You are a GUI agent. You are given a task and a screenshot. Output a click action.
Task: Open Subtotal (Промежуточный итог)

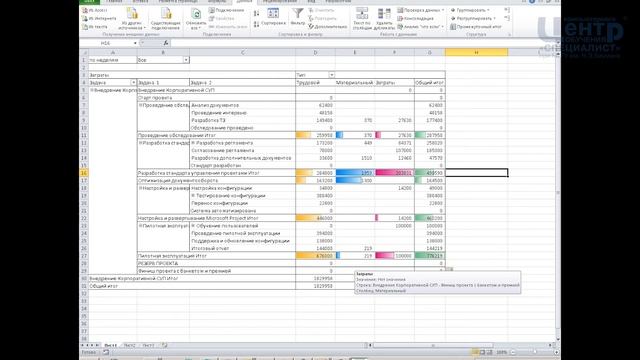[x=476, y=27]
